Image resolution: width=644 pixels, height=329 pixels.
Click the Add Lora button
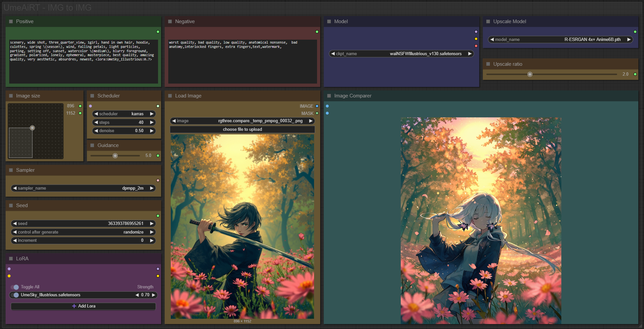click(83, 306)
